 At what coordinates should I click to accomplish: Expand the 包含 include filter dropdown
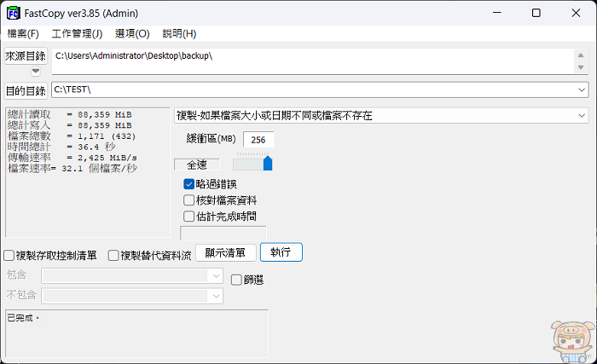216,275
